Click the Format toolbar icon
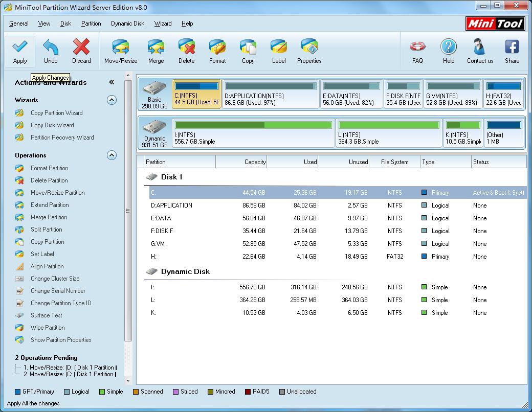This screenshot has width=532, height=412. pos(217,47)
